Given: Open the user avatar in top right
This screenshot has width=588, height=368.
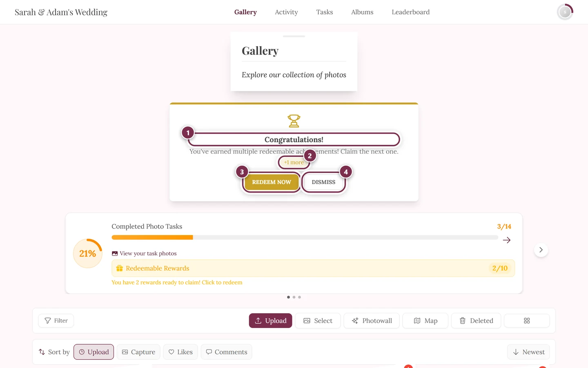Looking at the screenshot, I should tap(565, 12).
